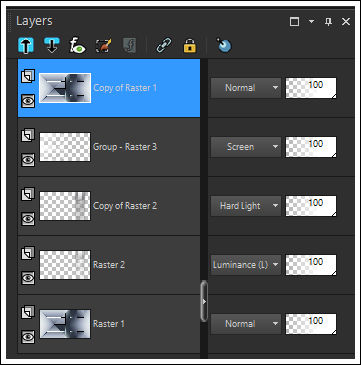Open Hard Light blend mode dropdown
This screenshot has height=365, width=361.
pos(246,206)
